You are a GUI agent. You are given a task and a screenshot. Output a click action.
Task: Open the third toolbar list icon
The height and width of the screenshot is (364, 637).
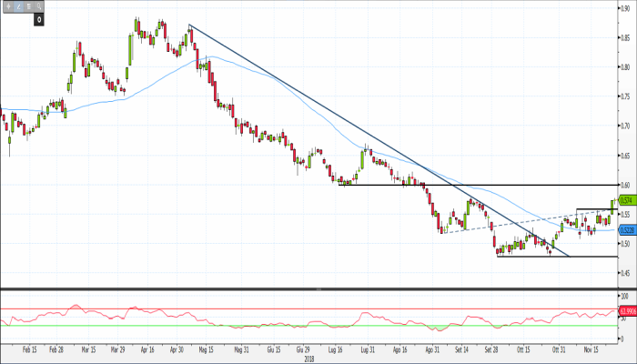pos(30,5)
